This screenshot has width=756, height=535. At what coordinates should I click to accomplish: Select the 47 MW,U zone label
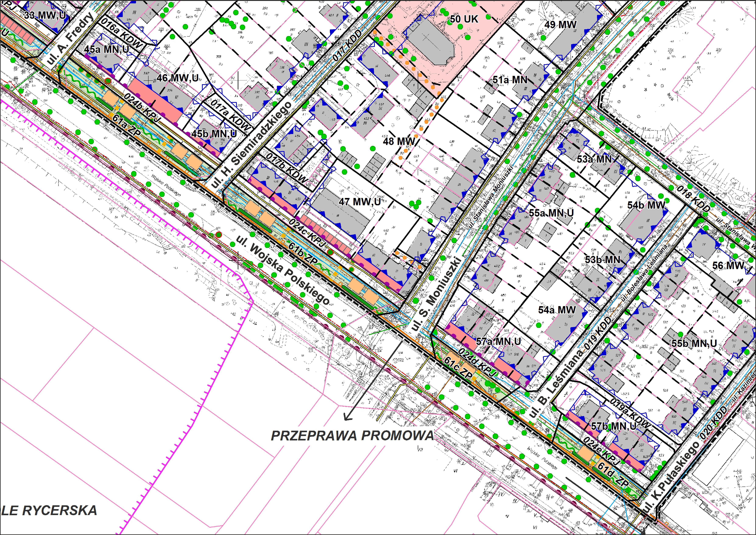click(x=360, y=202)
